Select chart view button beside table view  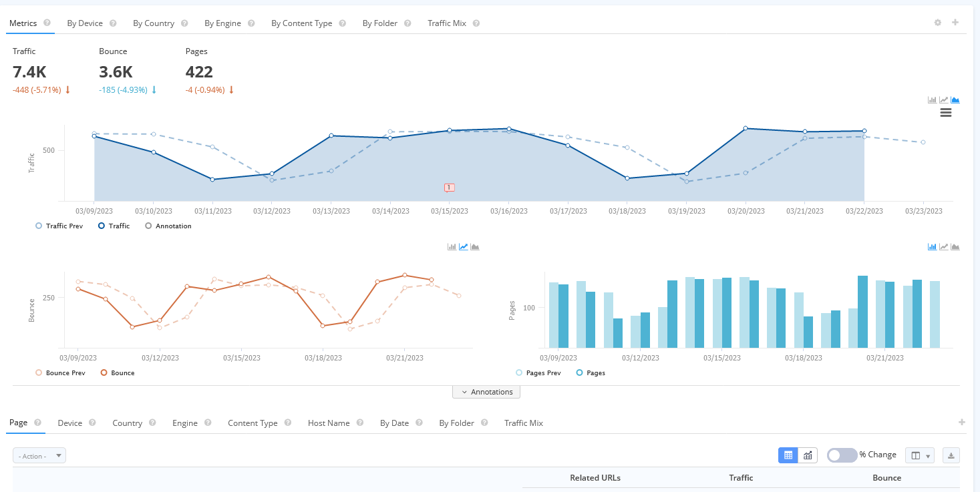pyautogui.click(x=808, y=455)
